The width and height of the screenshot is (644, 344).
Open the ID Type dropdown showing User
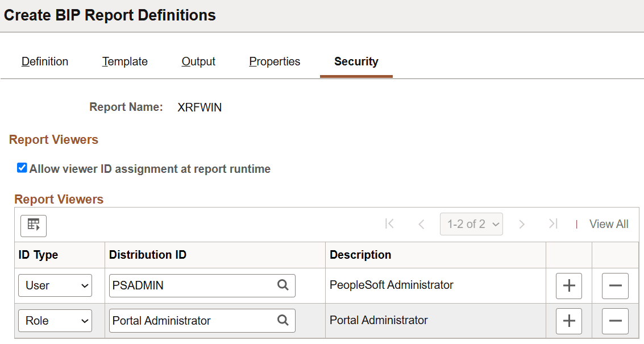point(55,285)
